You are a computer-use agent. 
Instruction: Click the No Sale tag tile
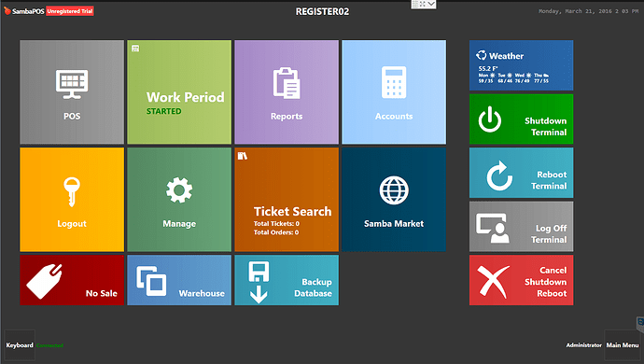point(72,280)
